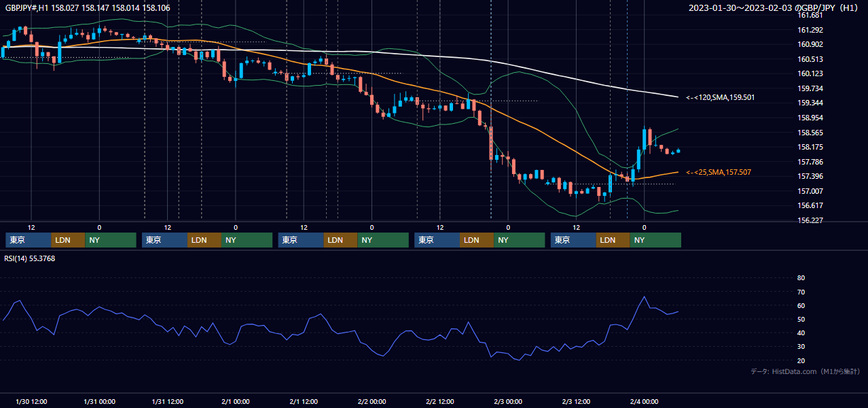Click the 158.175 price axis label
This screenshot has width=868, height=408.
click(810, 147)
